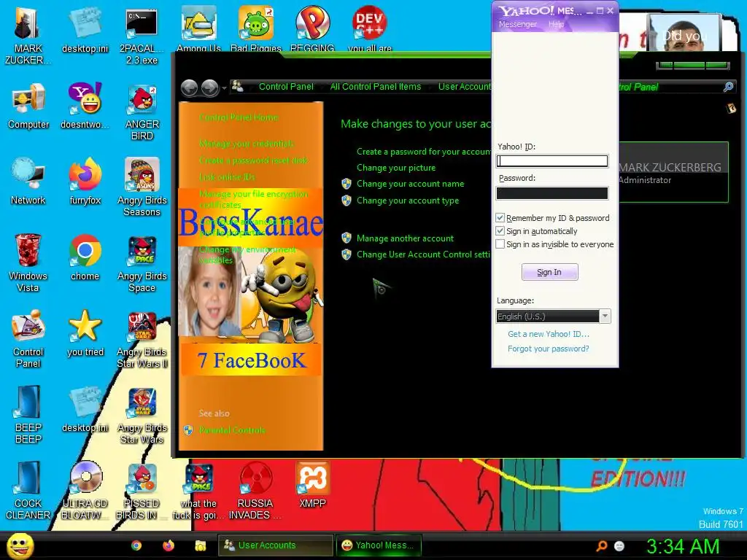747x560 pixels.
Task: Launch ANGER BIRD desktop icon
Action: click(142, 112)
